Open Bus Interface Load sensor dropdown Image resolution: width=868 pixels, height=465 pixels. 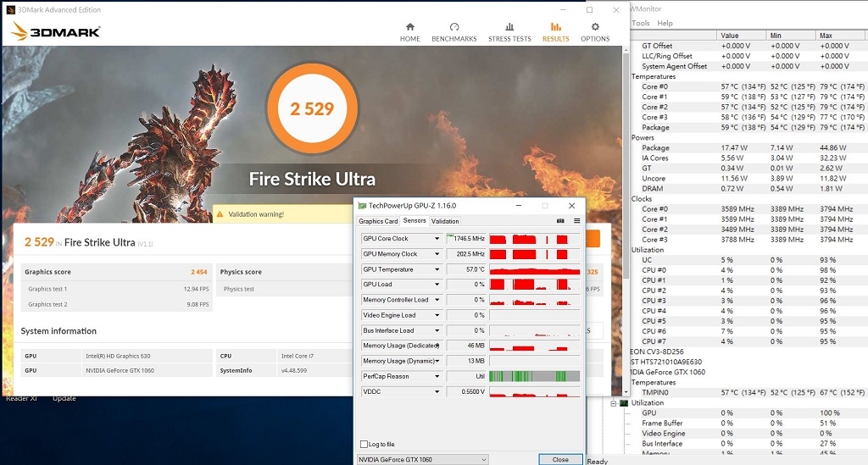click(437, 330)
